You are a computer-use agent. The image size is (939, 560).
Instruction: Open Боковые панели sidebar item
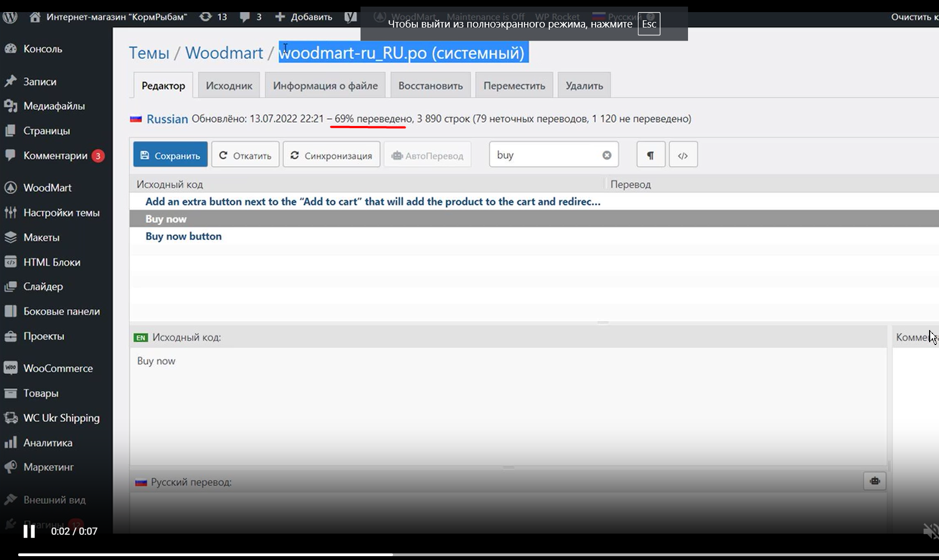point(62,311)
